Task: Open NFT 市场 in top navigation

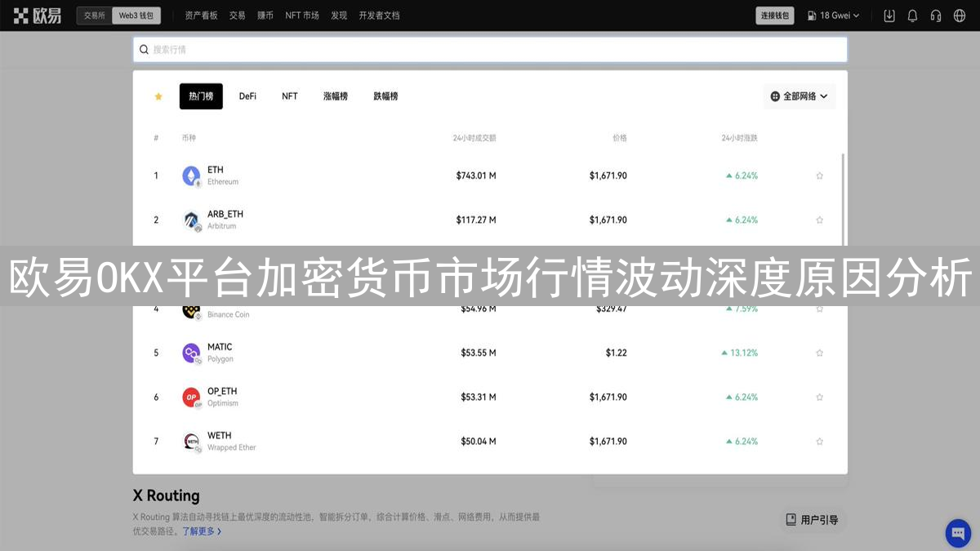Action: (x=302, y=16)
